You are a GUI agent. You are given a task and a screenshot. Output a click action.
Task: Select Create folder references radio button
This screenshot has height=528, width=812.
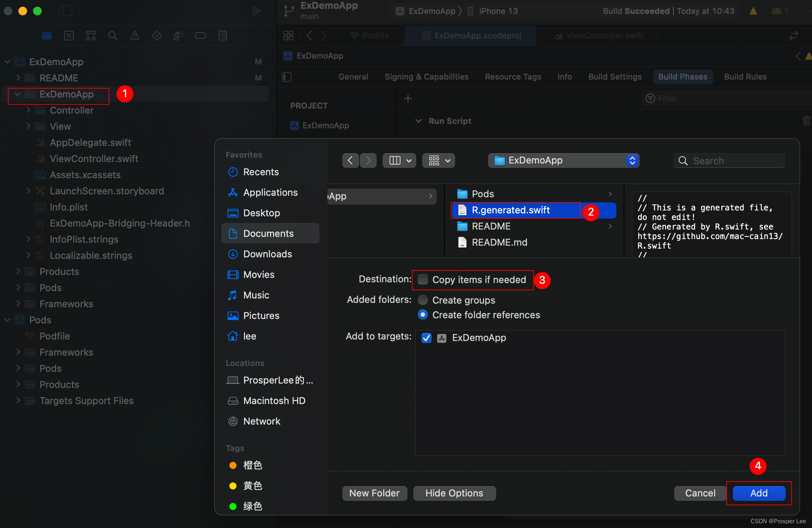pyautogui.click(x=423, y=315)
